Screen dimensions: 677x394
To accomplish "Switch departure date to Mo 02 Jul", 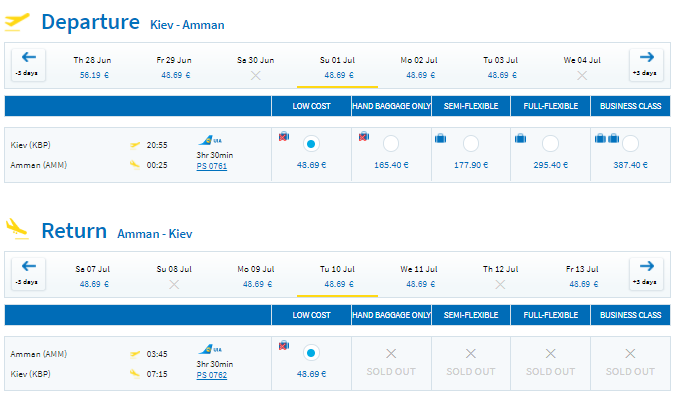I will coord(419,67).
